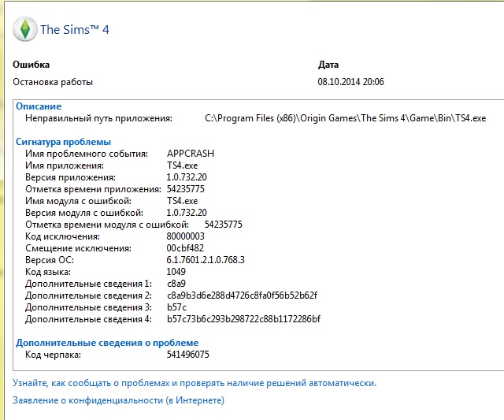Select the Сигнатура проблемы section header
Screen dimensions: 504x420
tap(65, 142)
